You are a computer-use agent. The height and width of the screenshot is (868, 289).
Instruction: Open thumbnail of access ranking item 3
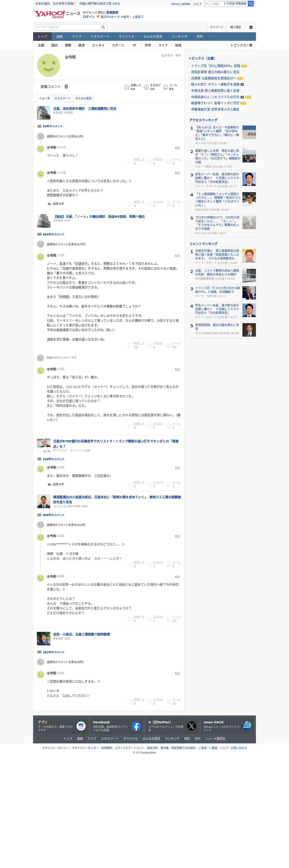249,179
